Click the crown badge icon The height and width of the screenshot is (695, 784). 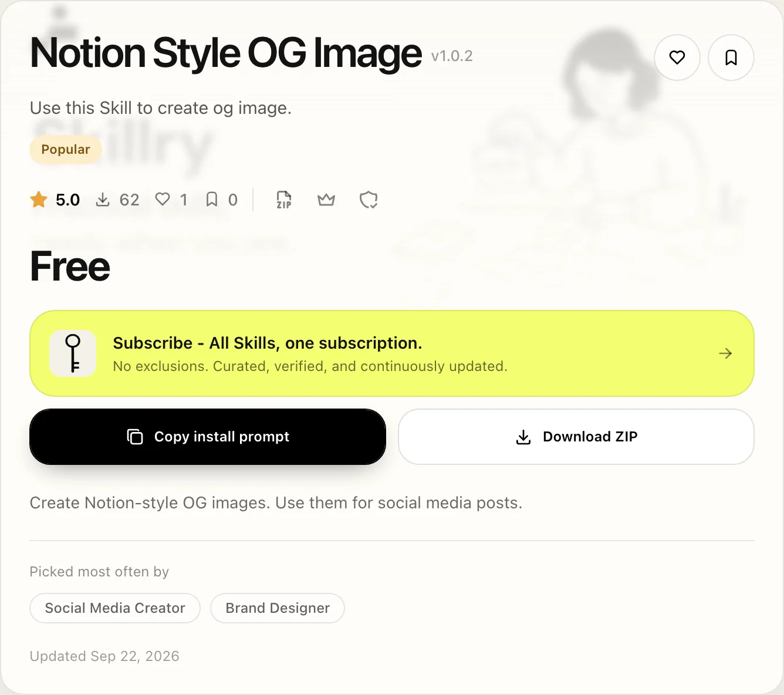326,200
